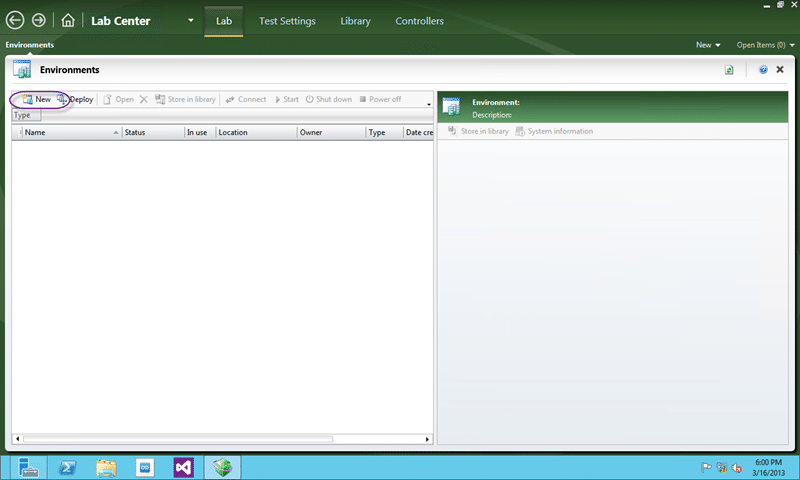The height and width of the screenshot is (480, 800).
Task: Open Visual Studio from the taskbar
Action: coord(184,468)
